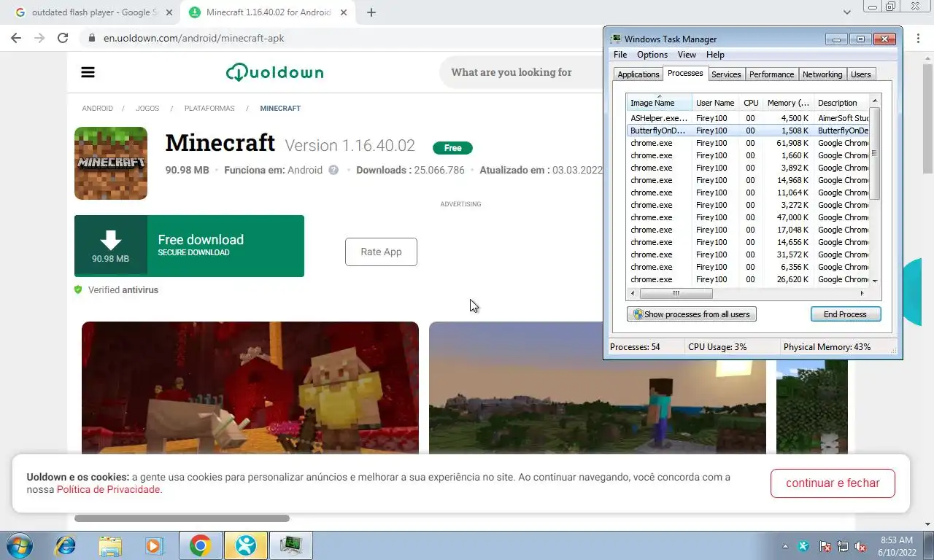The width and height of the screenshot is (934, 560).
Task: Click the PLATAFORMAS breadcrumb link
Action: pyautogui.click(x=209, y=108)
